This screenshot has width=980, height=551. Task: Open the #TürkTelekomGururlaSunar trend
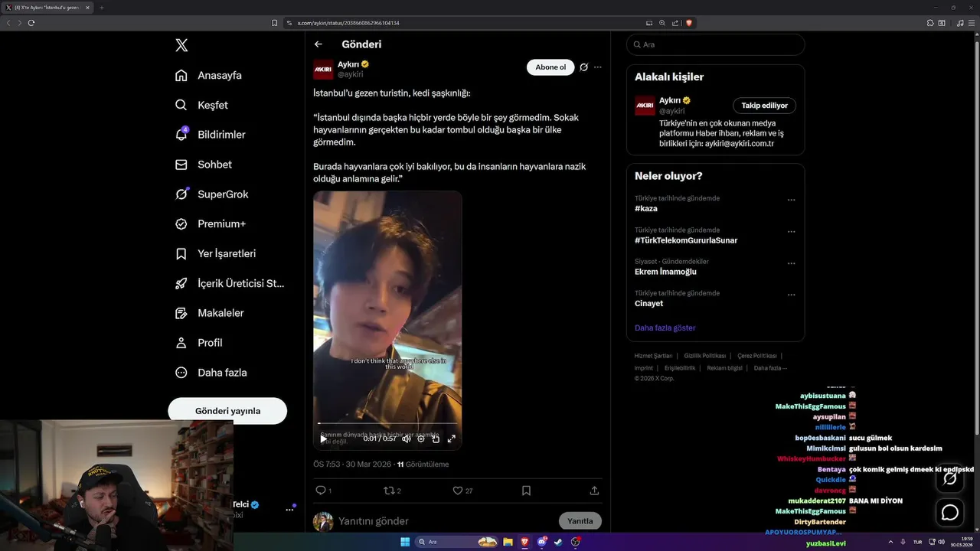[x=686, y=240]
